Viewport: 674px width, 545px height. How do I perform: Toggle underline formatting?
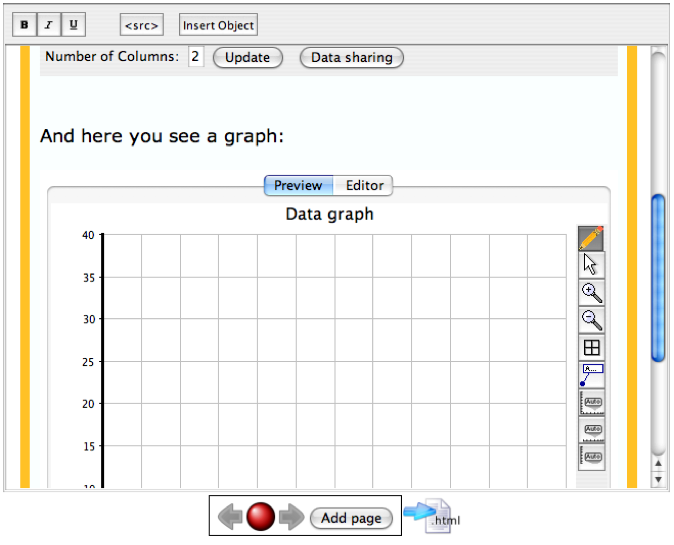74,24
